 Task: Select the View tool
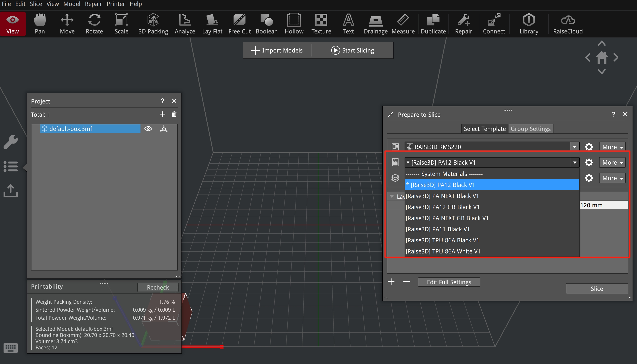tap(12, 24)
